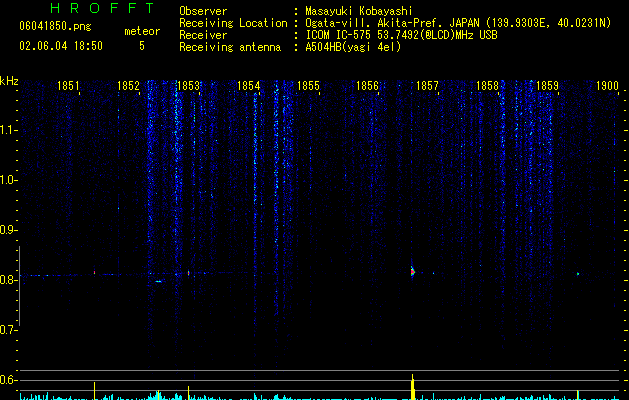Click the gray vertical frequency range bar at left
Screen dimensions: 629x400
point(19,286)
